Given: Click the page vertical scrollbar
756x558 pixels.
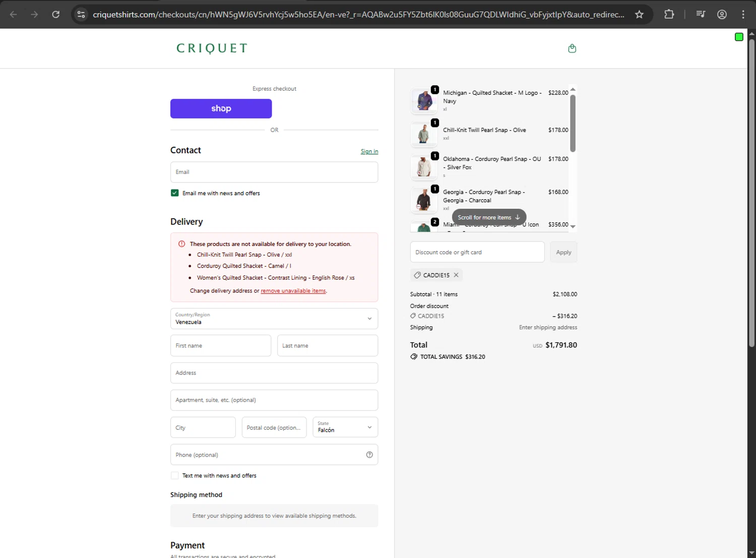Looking at the screenshot, I should [751, 193].
